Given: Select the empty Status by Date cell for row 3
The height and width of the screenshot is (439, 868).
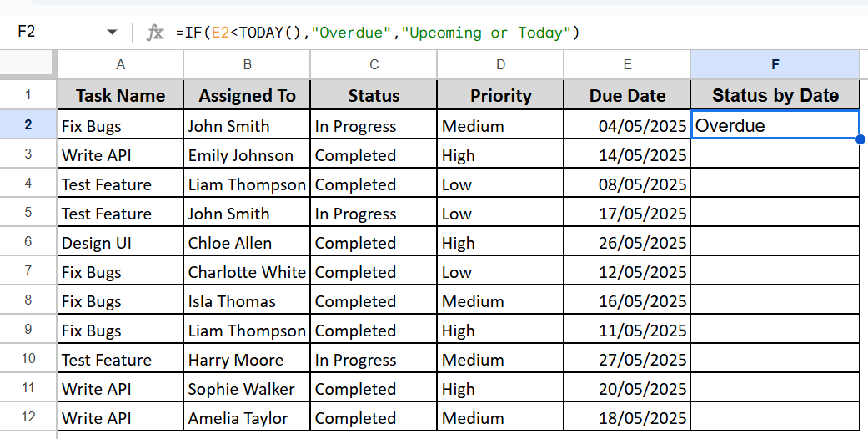Looking at the screenshot, I should click(x=775, y=154).
